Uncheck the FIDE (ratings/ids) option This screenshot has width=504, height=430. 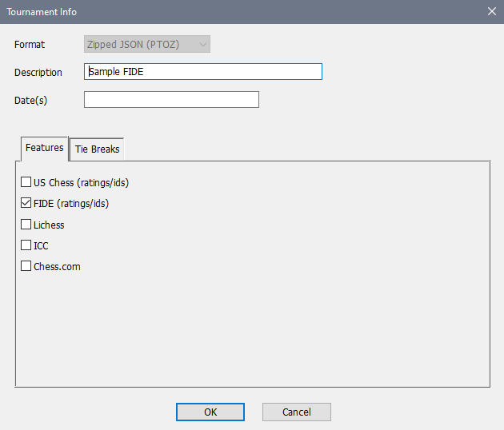click(26, 203)
